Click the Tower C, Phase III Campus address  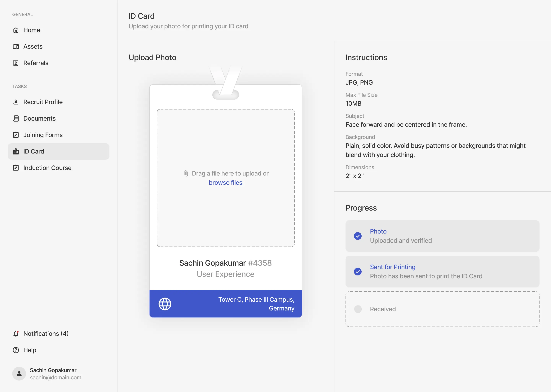[x=256, y=304]
